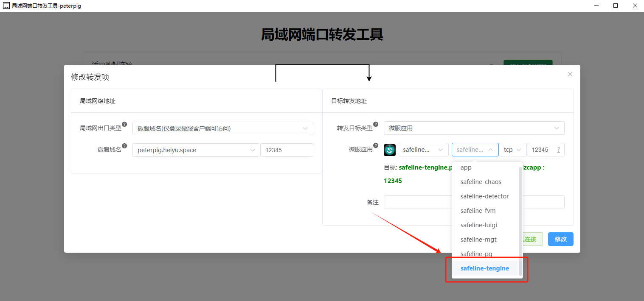Click the 目标转发地址 panel heading

tap(349, 101)
